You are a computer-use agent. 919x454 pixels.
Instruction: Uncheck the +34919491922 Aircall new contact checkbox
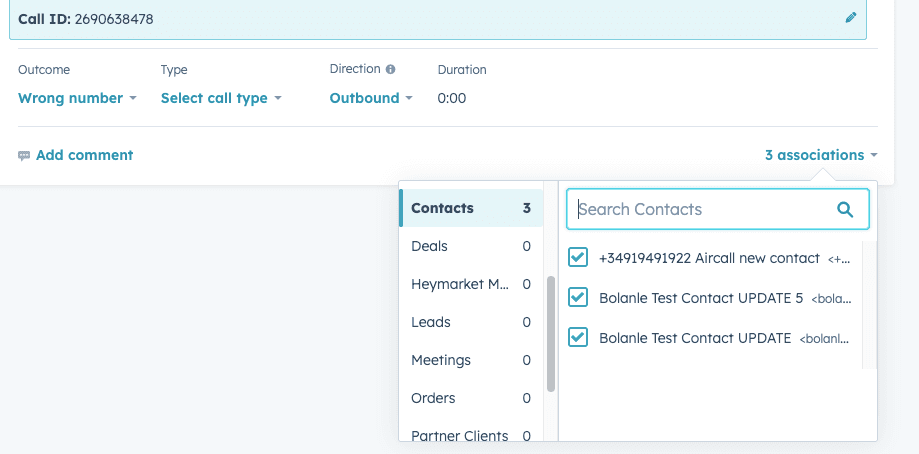[x=578, y=258]
